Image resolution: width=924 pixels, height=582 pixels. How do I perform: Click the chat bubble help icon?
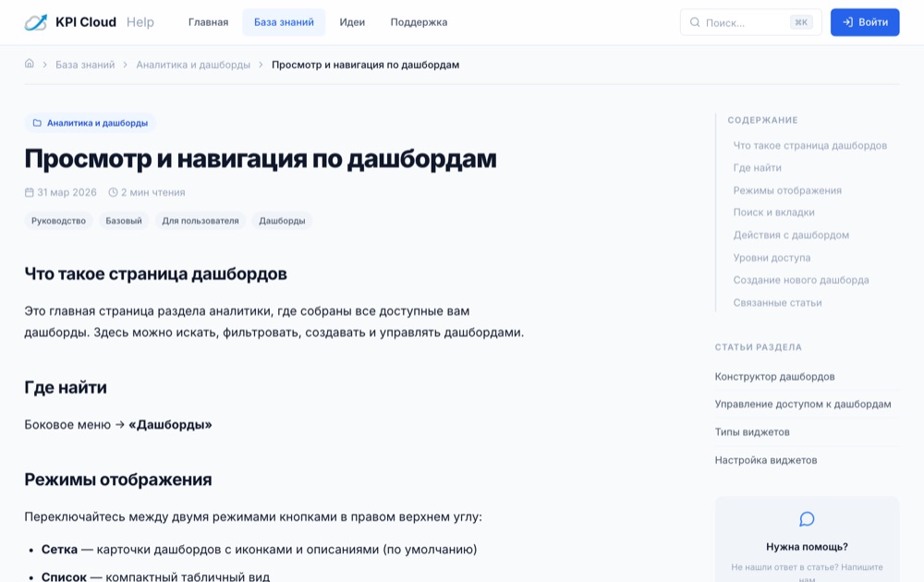(x=807, y=519)
